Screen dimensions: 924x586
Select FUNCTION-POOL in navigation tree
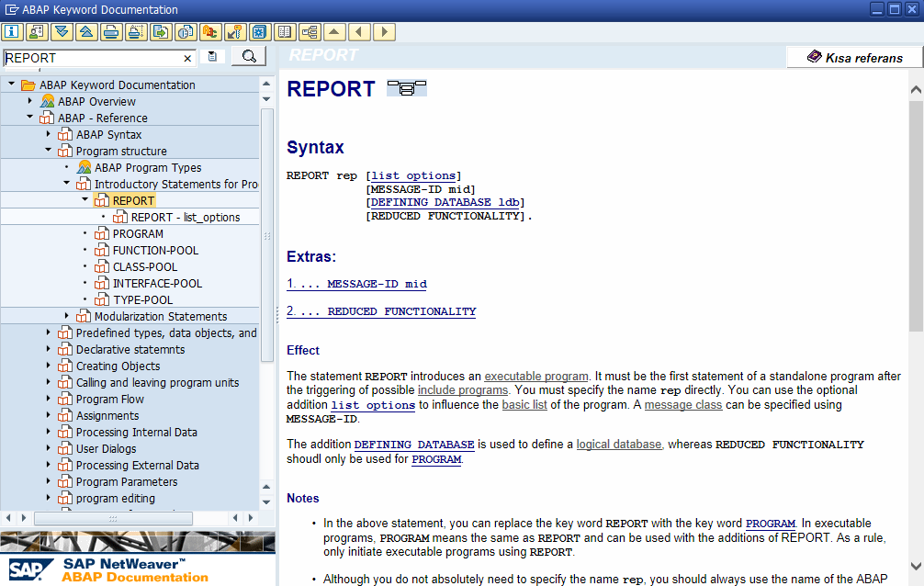(155, 250)
